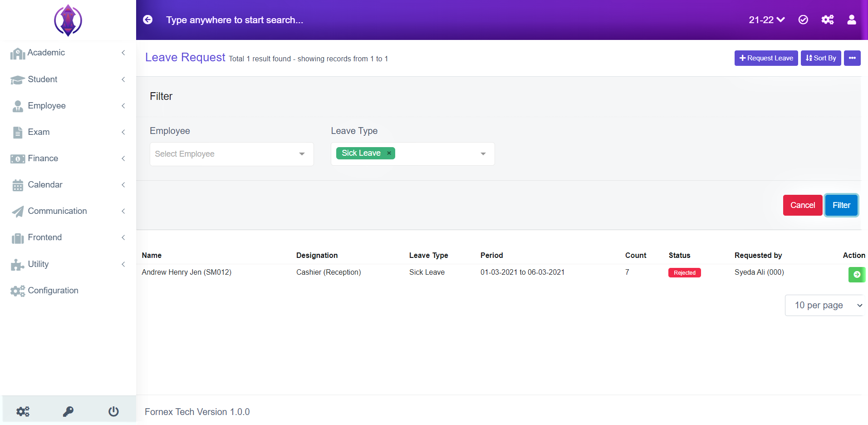The width and height of the screenshot is (868, 425).
Task: Click the Requested by column header
Action: [x=758, y=255]
